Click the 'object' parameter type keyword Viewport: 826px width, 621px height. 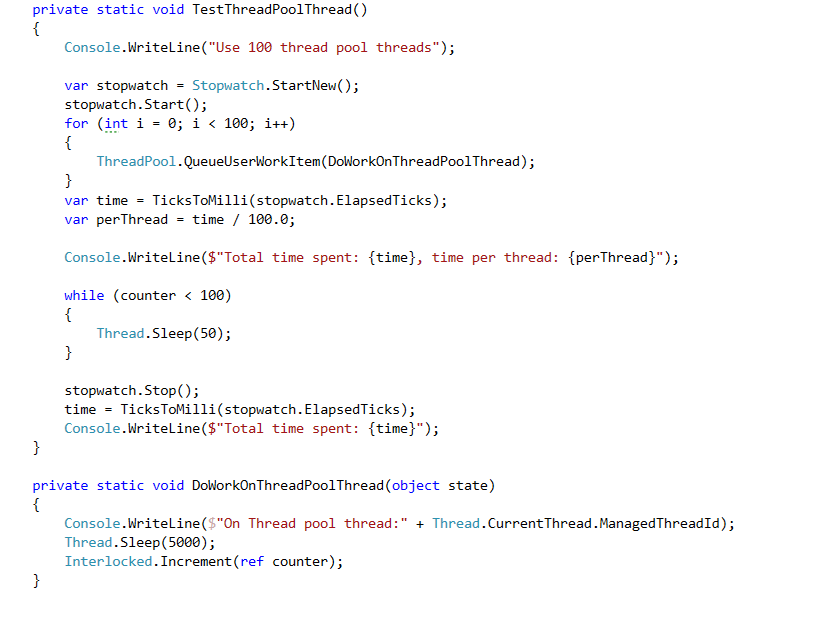pyautogui.click(x=415, y=486)
